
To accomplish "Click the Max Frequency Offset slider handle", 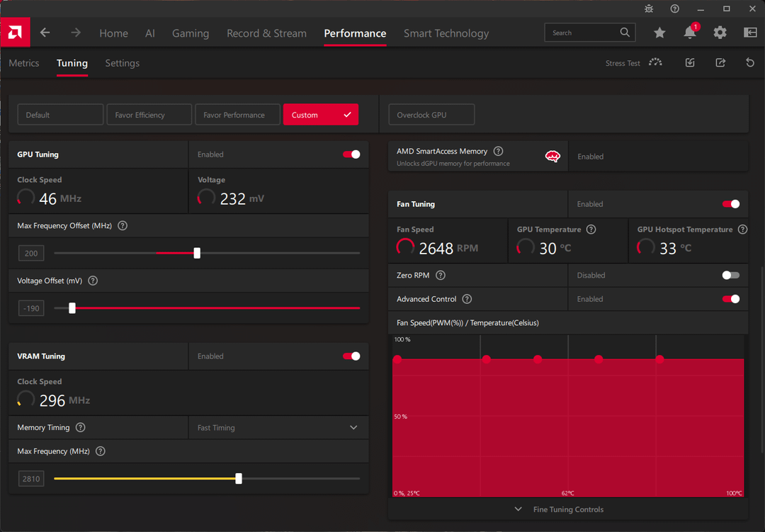I will click(x=197, y=253).
